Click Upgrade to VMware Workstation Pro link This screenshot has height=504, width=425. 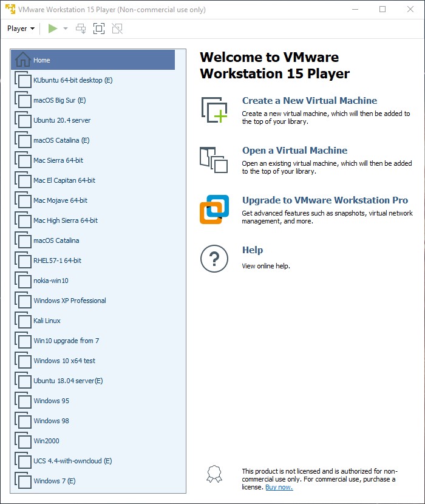[325, 200]
